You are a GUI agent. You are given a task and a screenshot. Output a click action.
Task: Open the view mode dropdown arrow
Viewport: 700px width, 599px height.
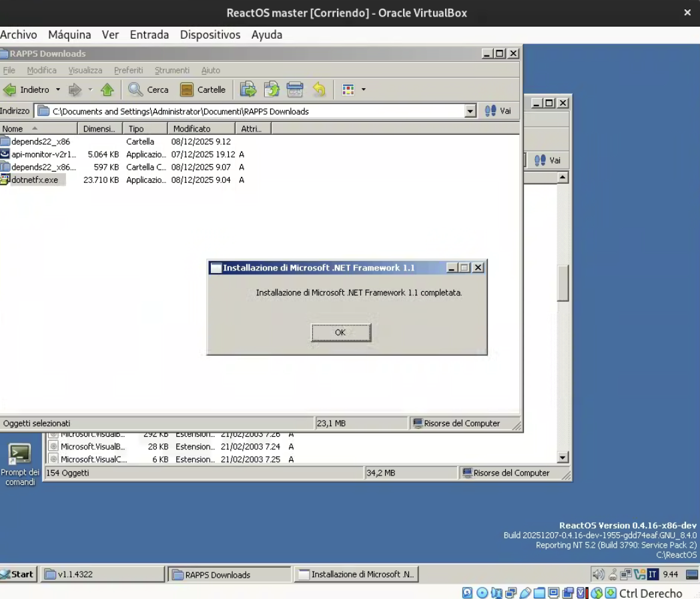click(x=364, y=89)
